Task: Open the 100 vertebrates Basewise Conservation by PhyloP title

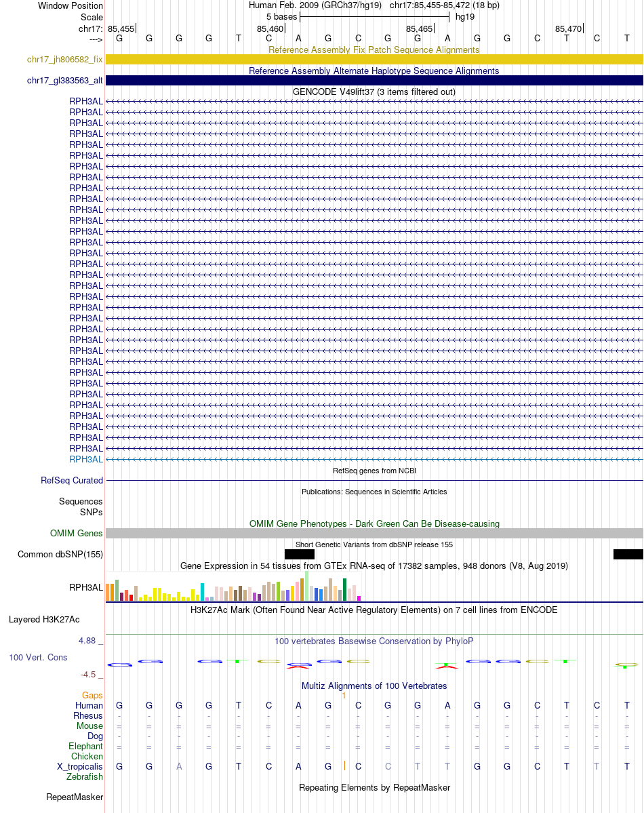Action: [374, 641]
